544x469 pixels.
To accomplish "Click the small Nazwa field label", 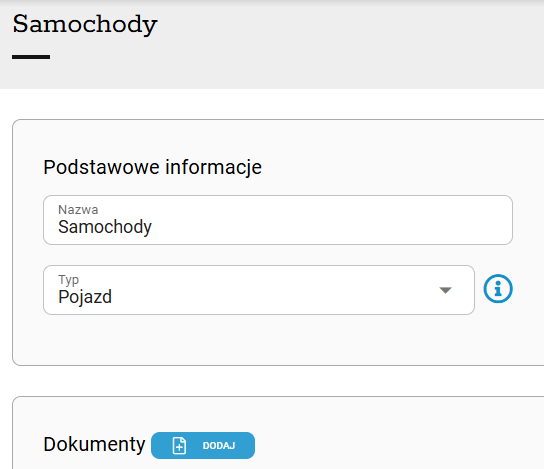I will click(x=78, y=210).
